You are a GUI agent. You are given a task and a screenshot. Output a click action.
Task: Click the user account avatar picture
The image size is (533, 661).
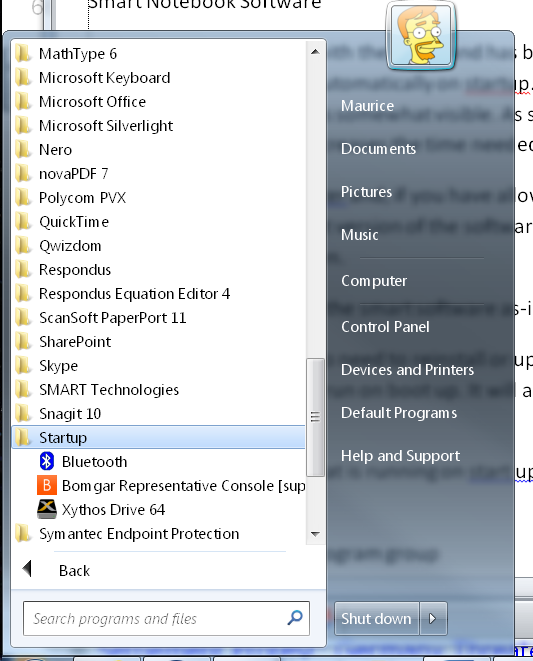[421, 35]
